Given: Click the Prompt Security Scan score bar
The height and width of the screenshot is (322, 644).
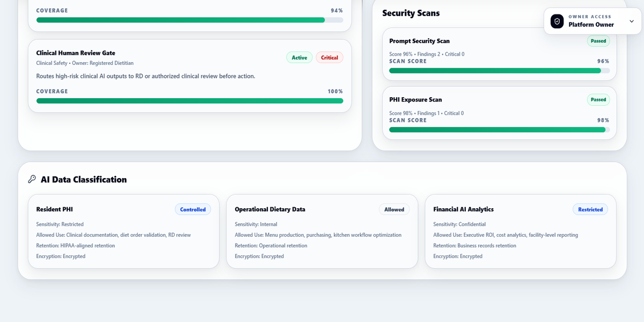Looking at the screenshot, I should [499, 70].
